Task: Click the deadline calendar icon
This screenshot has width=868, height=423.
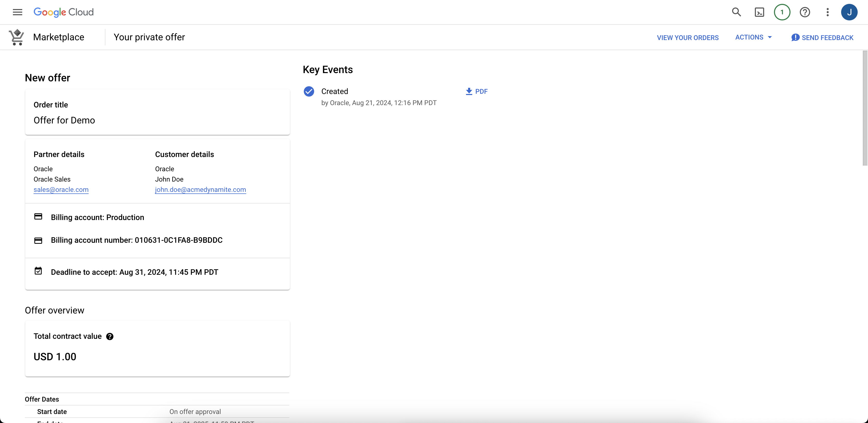Action: click(38, 271)
